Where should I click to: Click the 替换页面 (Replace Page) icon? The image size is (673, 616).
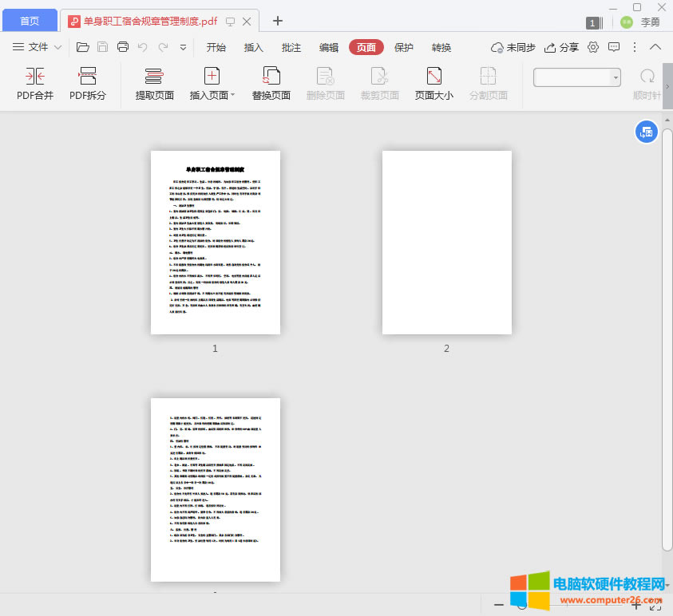[x=271, y=84]
